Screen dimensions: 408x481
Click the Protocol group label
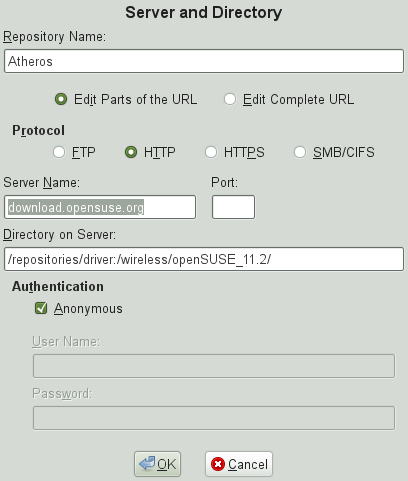click(x=39, y=130)
